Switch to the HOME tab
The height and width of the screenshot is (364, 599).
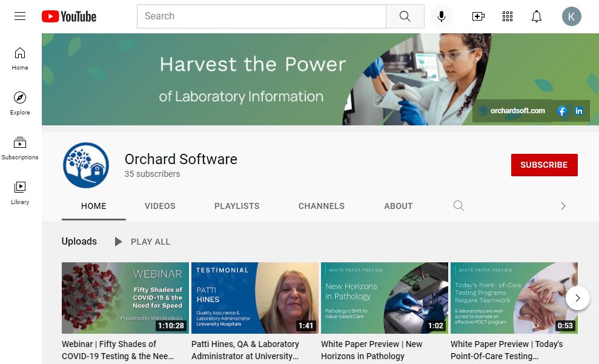94,207
